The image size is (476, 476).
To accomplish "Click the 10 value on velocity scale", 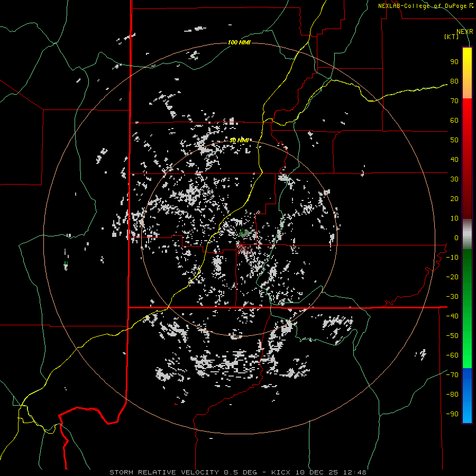I will (x=454, y=218).
